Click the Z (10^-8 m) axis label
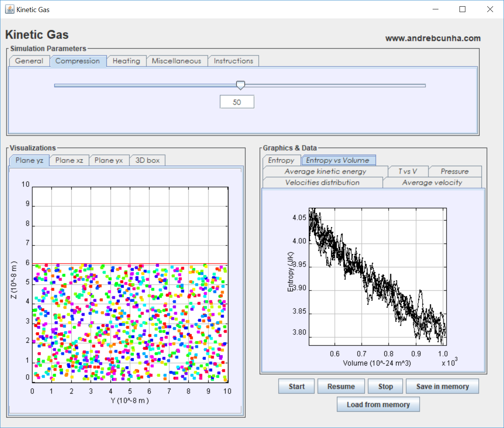 point(14,280)
